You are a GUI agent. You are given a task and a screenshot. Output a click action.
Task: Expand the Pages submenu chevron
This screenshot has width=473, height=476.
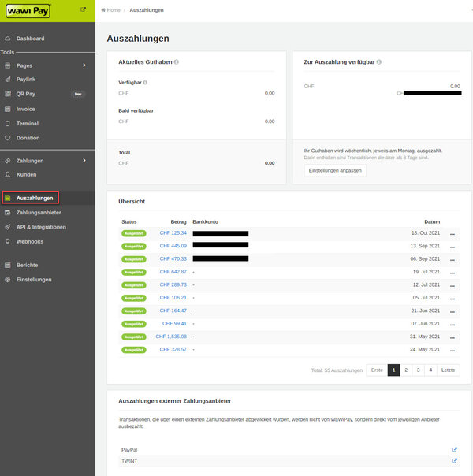pos(84,65)
